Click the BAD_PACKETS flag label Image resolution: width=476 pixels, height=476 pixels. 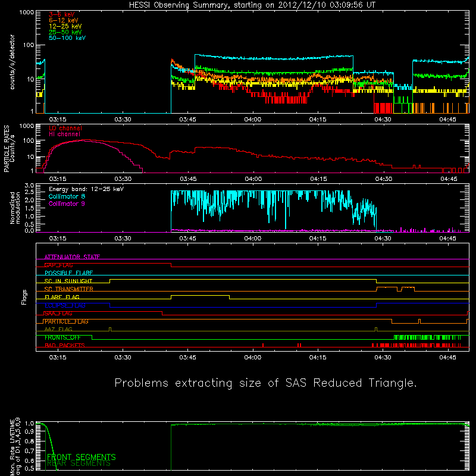click(65, 345)
